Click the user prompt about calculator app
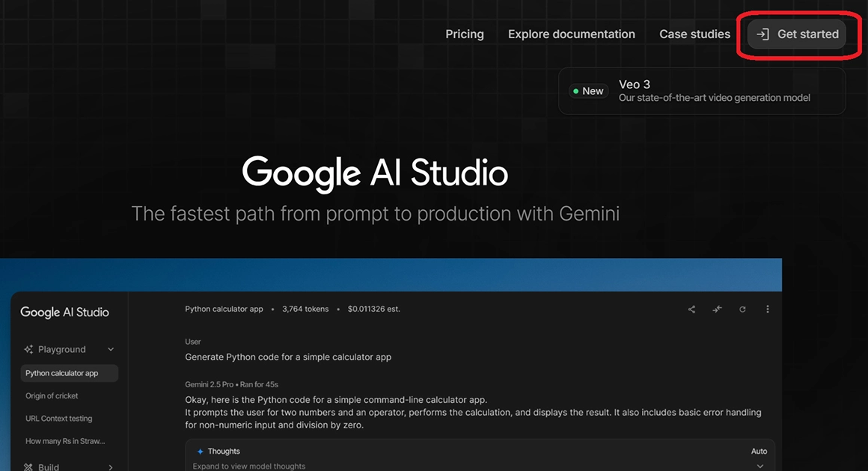This screenshot has height=471, width=868. (288, 357)
